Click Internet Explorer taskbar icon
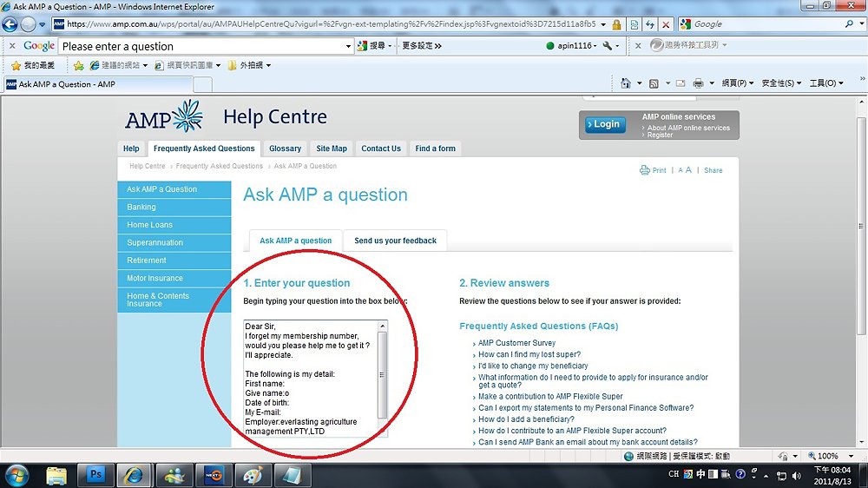Image resolution: width=868 pixels, height=488 pixels. [134, 476]
